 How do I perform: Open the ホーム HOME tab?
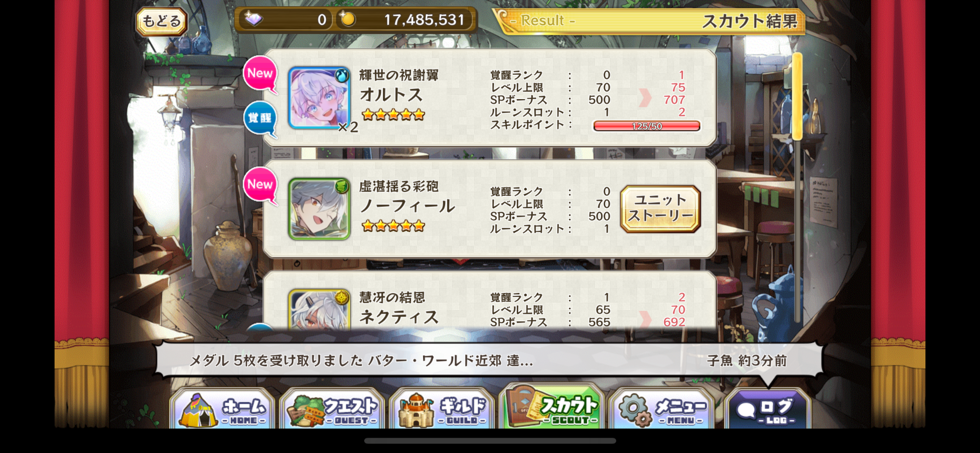point(223,410)
